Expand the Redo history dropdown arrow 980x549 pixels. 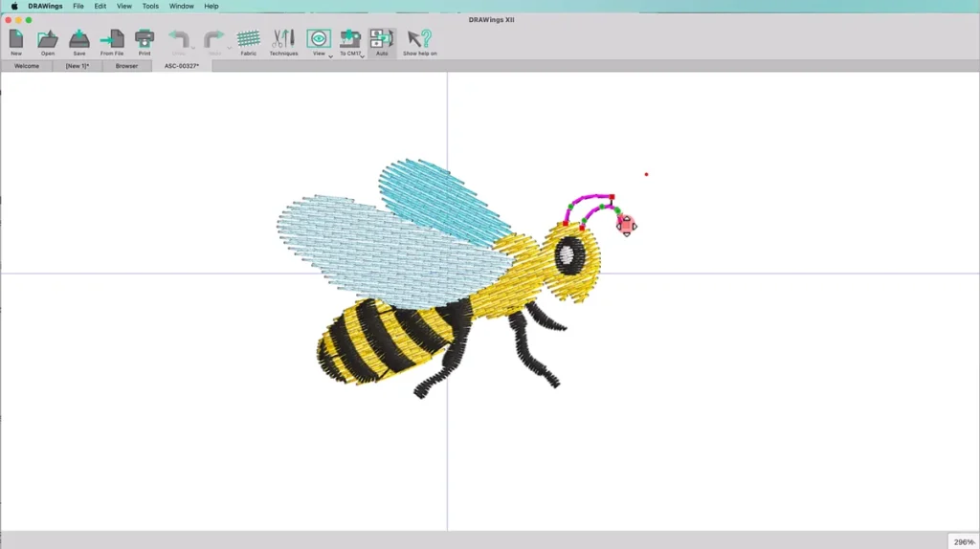pos(229,48)
